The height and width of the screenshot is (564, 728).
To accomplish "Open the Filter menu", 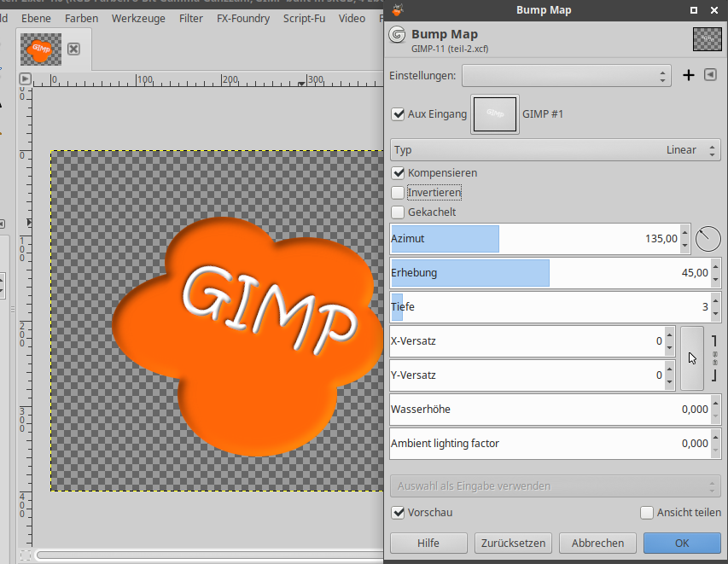I will pos(191,18).
